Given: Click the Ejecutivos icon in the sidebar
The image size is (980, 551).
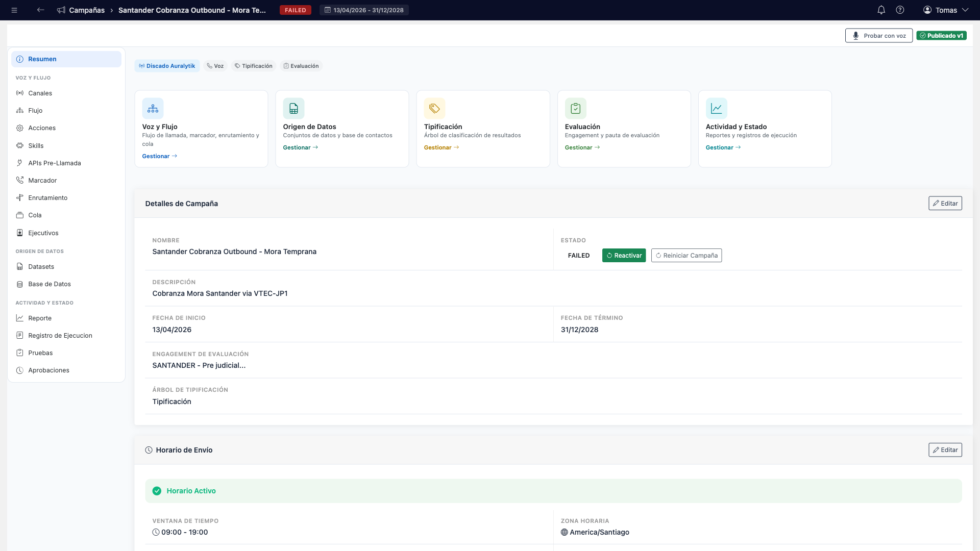Looking at the screenshot, I should [20, 233].
